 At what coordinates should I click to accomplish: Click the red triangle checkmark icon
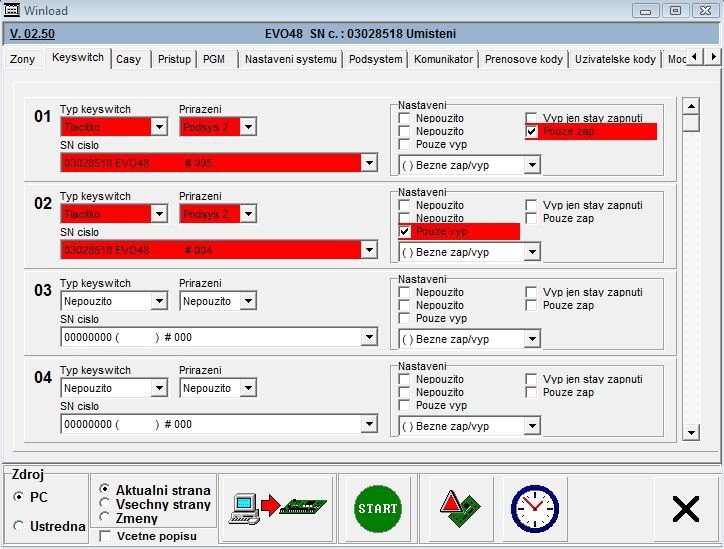[x=455, y=508]
